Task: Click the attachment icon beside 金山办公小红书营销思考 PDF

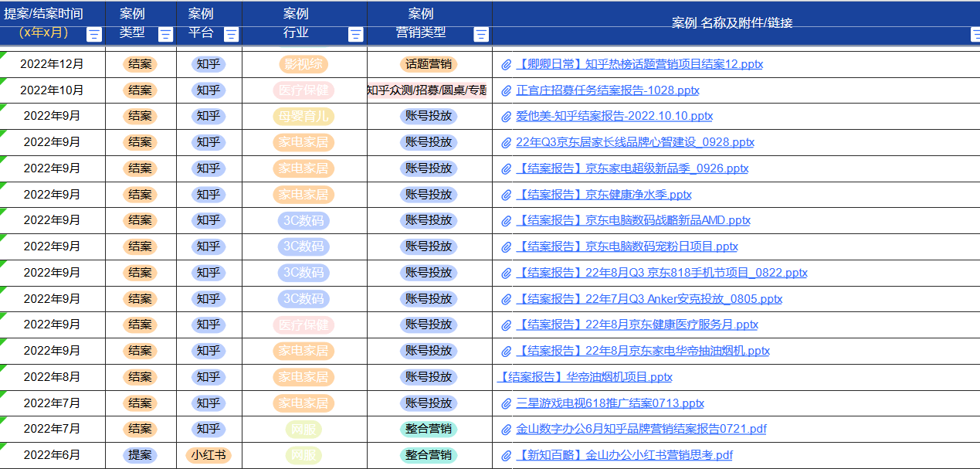Action: click(x=505, y=454)
